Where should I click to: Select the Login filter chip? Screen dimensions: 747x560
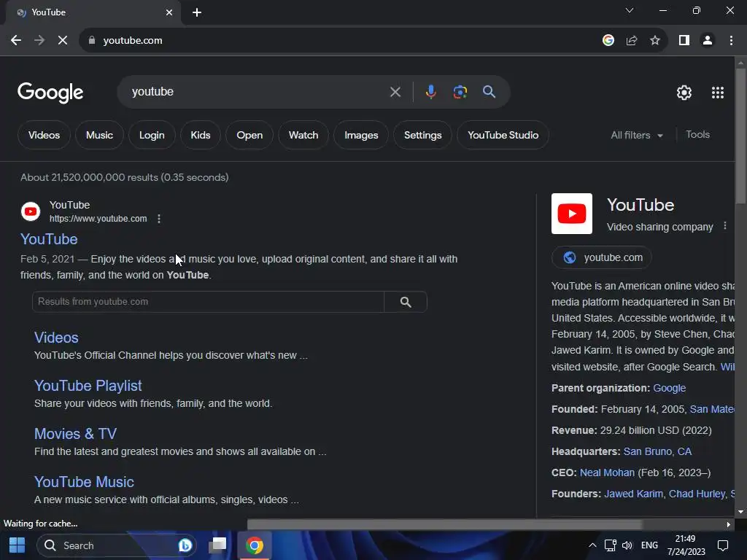click(x=152, y=135)
